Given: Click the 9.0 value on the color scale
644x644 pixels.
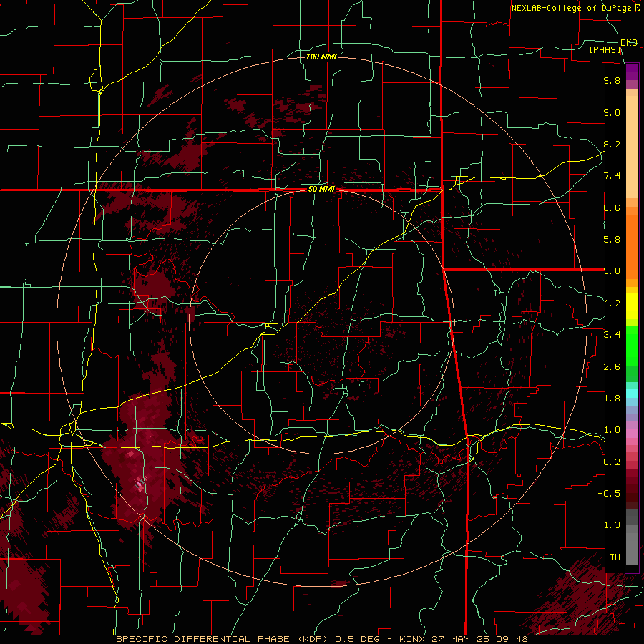Looking at the screenshot, I should pos(612,112).
